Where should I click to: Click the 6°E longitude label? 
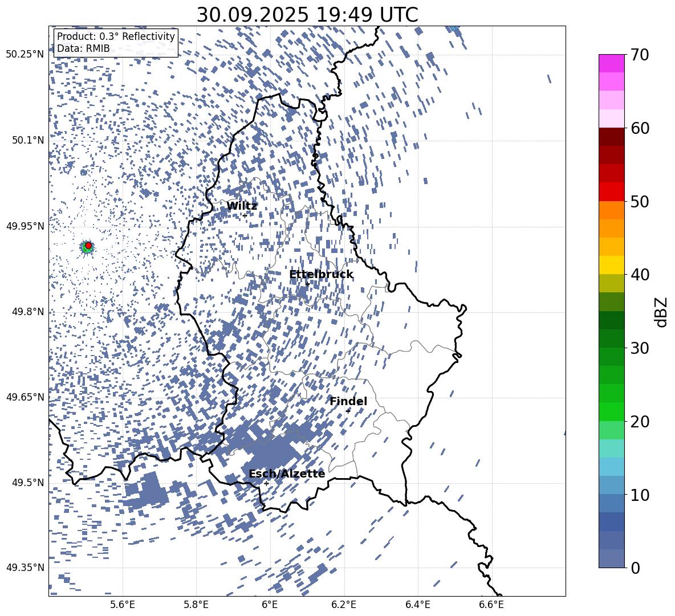270,605
